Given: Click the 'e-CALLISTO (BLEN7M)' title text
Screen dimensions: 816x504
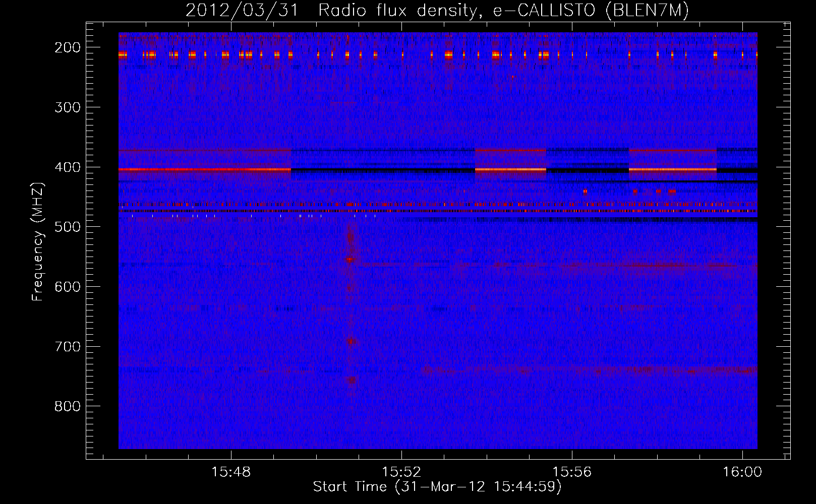Looking at the screenshot, I should click(591, 11).
